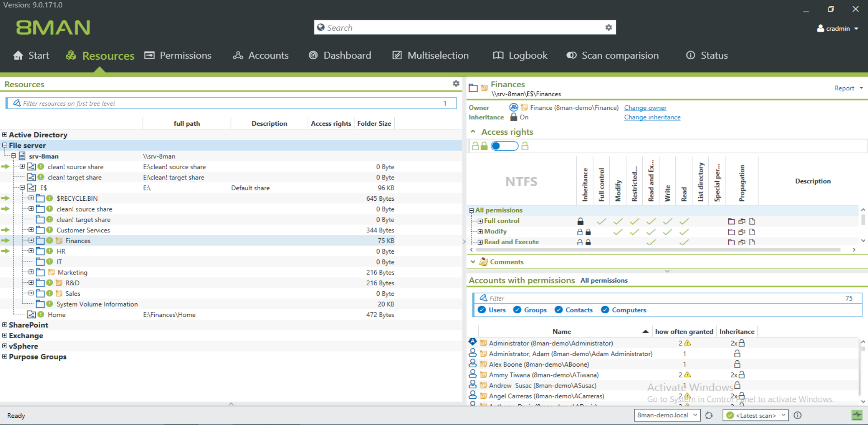Click the Change owner link
Viewport: 868px width, 425px height.
coord(645,108)
